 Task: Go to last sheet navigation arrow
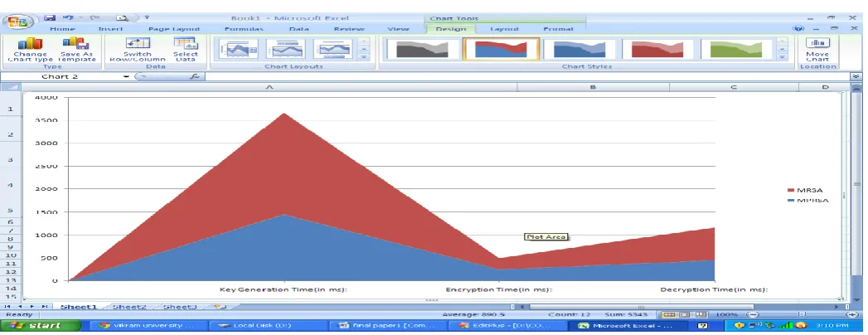click(45, 306)
